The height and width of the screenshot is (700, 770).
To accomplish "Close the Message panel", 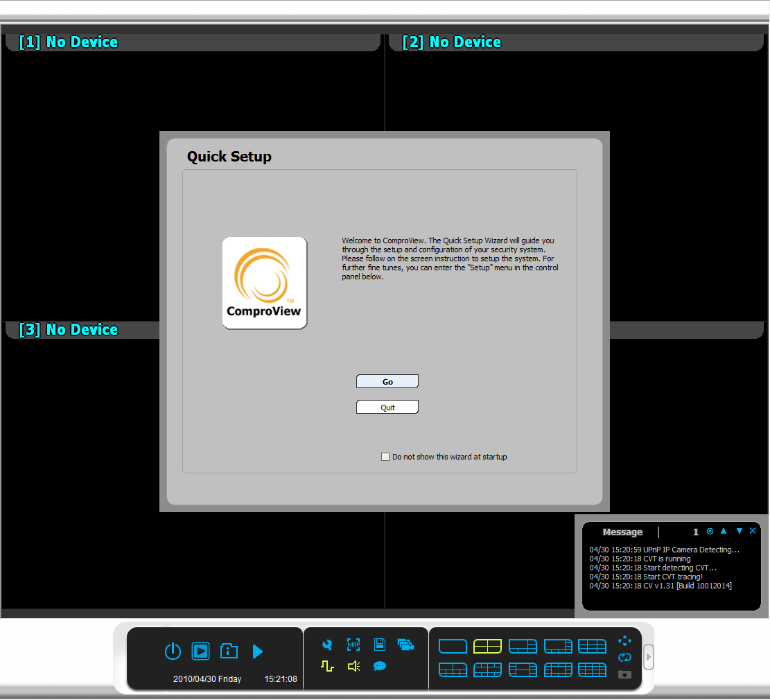I will (x=752, y=531).
